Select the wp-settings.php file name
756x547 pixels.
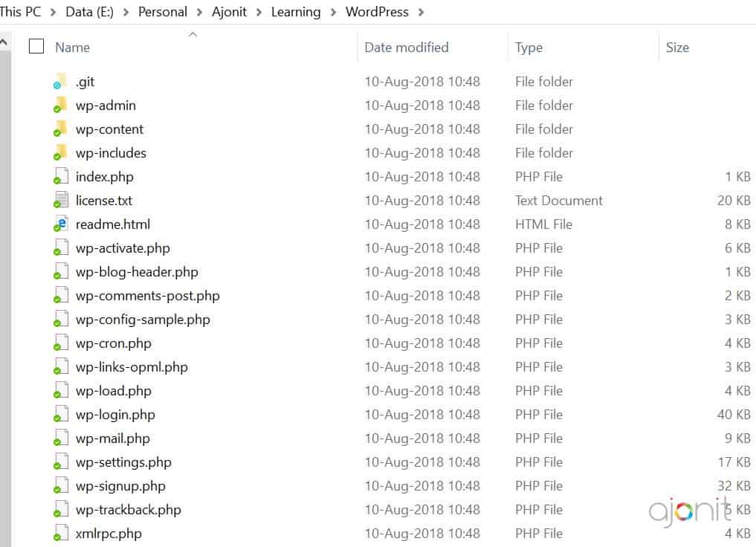123,462
